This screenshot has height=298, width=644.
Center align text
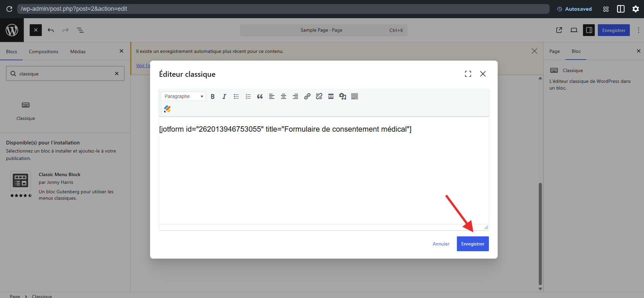point(284,96)
